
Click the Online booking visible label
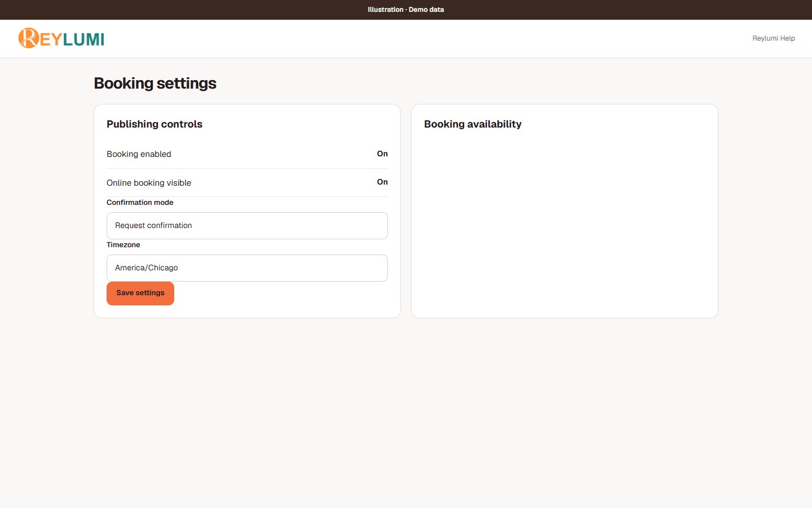pyautogui.click(x=149, y=183)
